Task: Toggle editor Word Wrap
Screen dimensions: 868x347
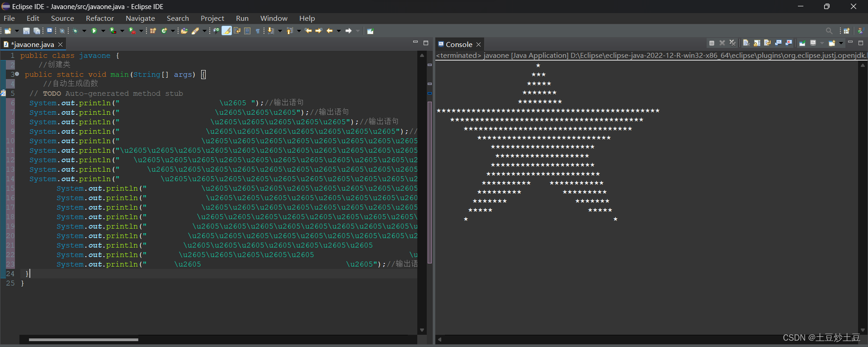Action: [237, 31]
